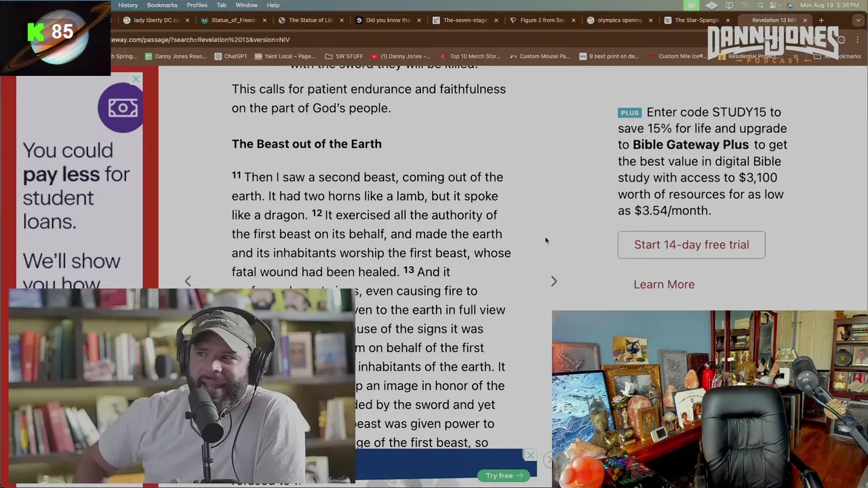This screenshot has width=868, height=488.
Task: Click the Learn More link
Action: coord(664,285)
